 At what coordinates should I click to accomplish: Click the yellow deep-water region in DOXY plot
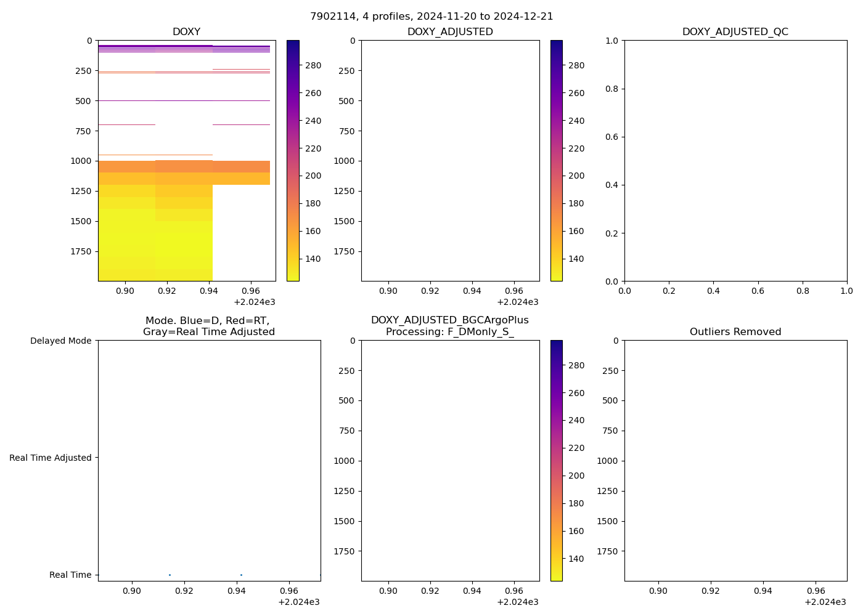[154, 246]
